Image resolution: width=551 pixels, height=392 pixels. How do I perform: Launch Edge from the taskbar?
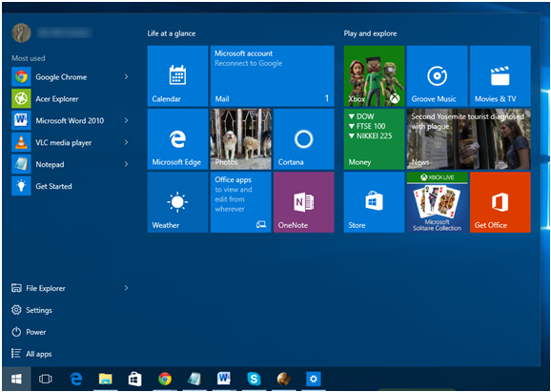click(x=75, y=379)
